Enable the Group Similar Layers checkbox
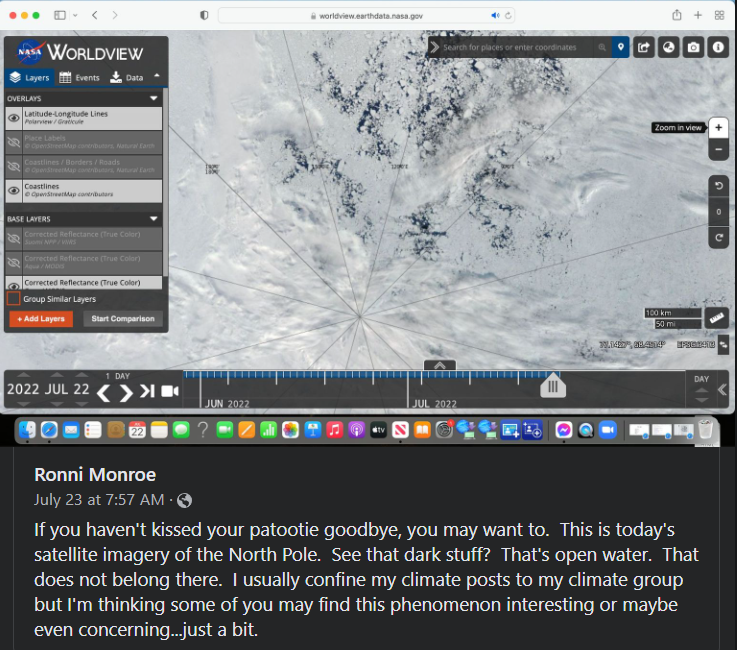 point(14,298)
